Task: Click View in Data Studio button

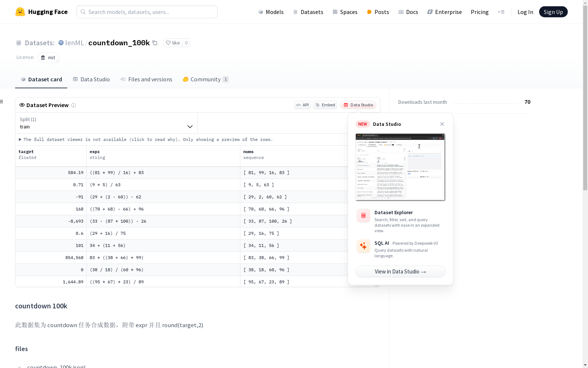Action: click(401, 272)
